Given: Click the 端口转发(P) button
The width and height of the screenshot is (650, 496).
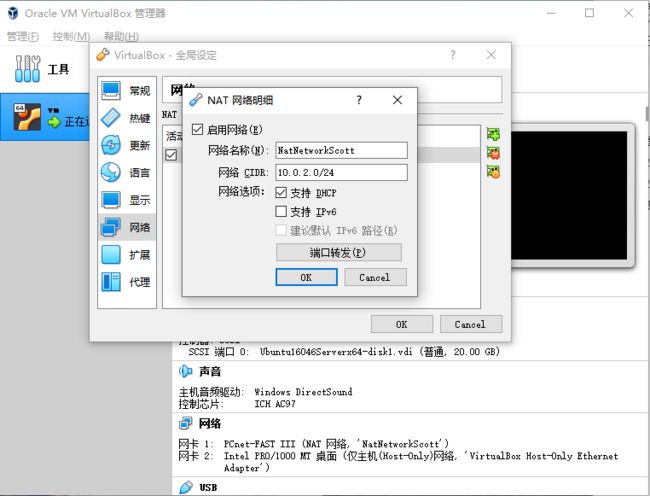Looking at the screenshot, I should (x=339, y=252).
